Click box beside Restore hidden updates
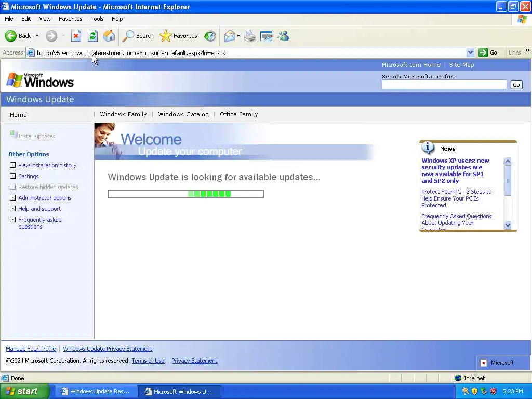Viewport: 532px width, 399px height. click(x=12, y=187)
